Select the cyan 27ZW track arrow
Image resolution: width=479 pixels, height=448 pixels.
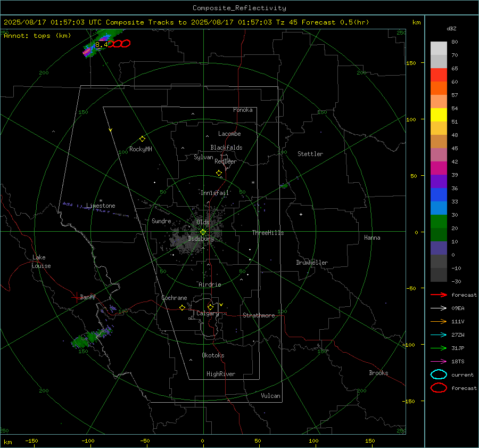click(439, 335)
